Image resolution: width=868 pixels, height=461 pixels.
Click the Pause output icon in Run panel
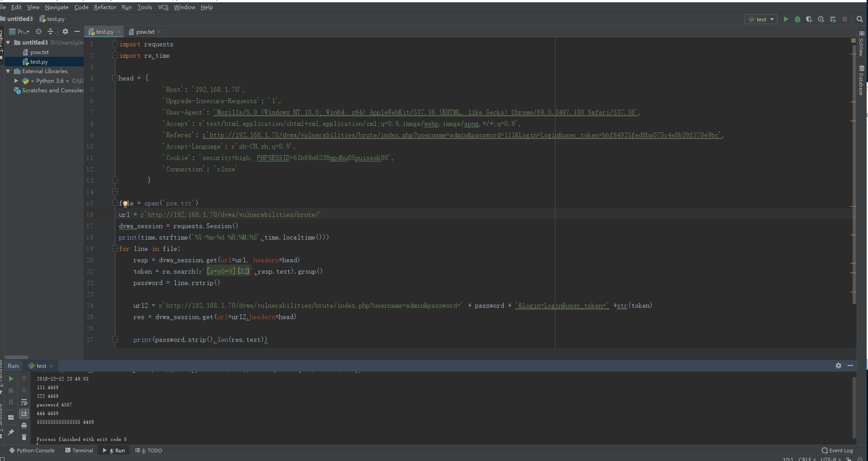coord(11,402)
